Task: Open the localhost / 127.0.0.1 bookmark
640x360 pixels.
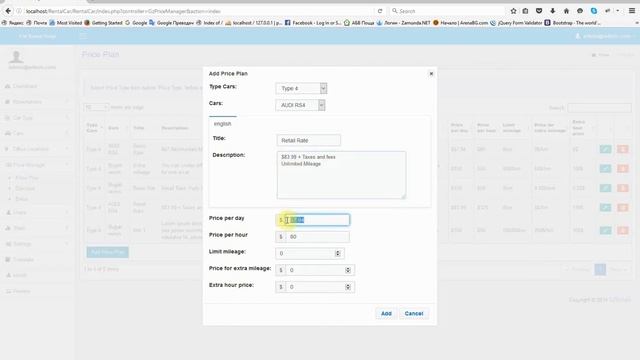Action: [x=254, y=23]
